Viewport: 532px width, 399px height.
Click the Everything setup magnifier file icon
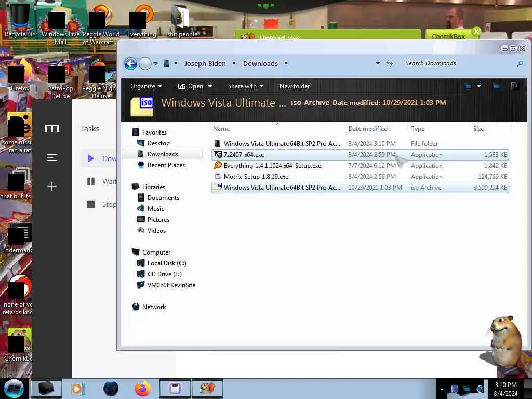click(x=218, y=165)
